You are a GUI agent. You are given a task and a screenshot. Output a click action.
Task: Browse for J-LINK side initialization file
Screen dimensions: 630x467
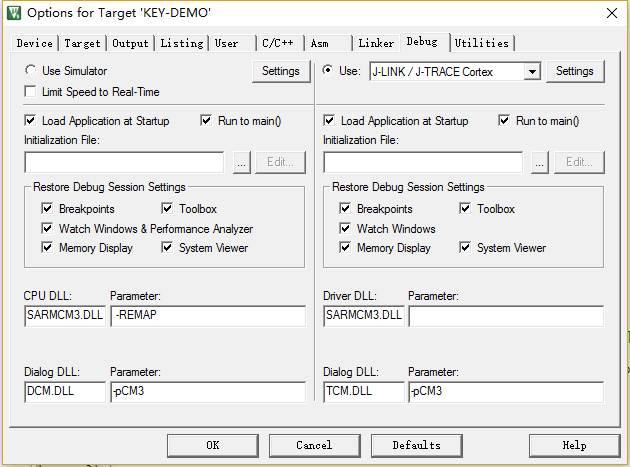(540, 162)
